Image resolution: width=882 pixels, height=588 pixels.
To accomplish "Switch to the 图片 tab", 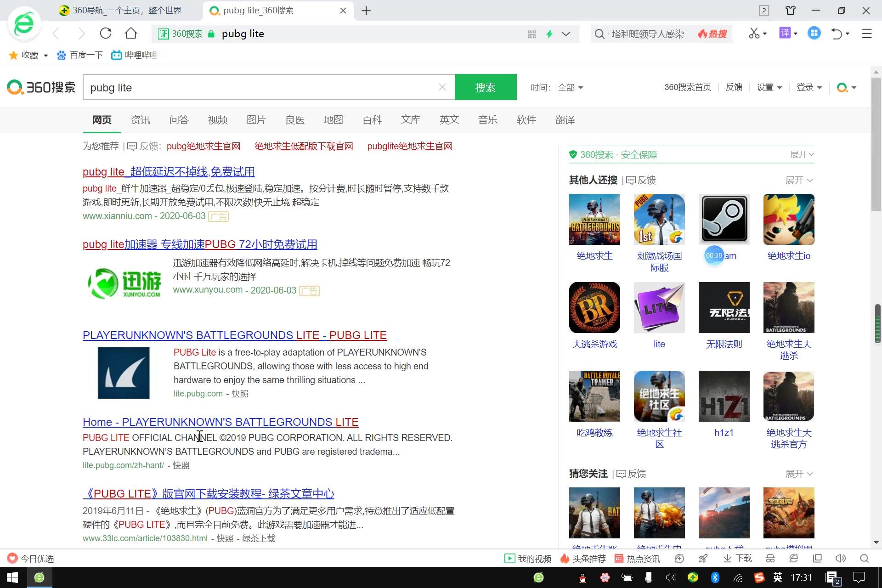I will (256, 120).
